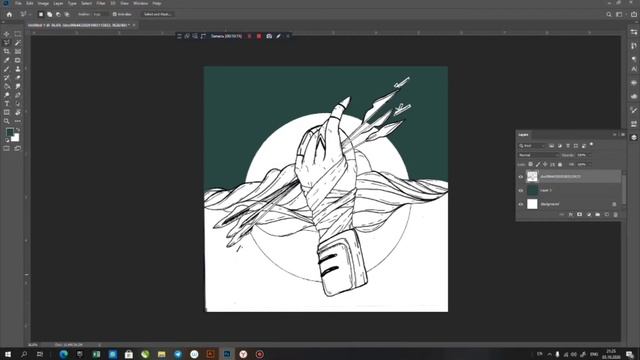Viewport: 640px width, 360px height.
Task: Open the blend mode Normal dropdown
Action: click(x=538, y=156)
